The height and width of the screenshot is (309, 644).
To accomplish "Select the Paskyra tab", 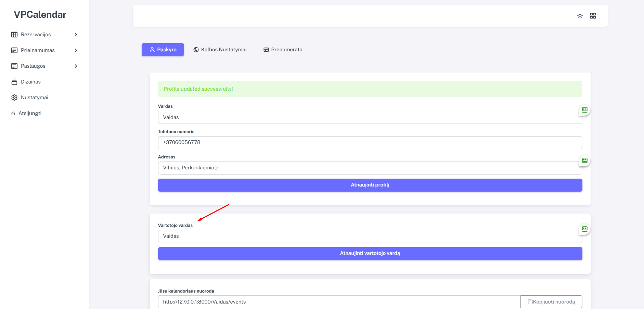I will tap(163, 50).
